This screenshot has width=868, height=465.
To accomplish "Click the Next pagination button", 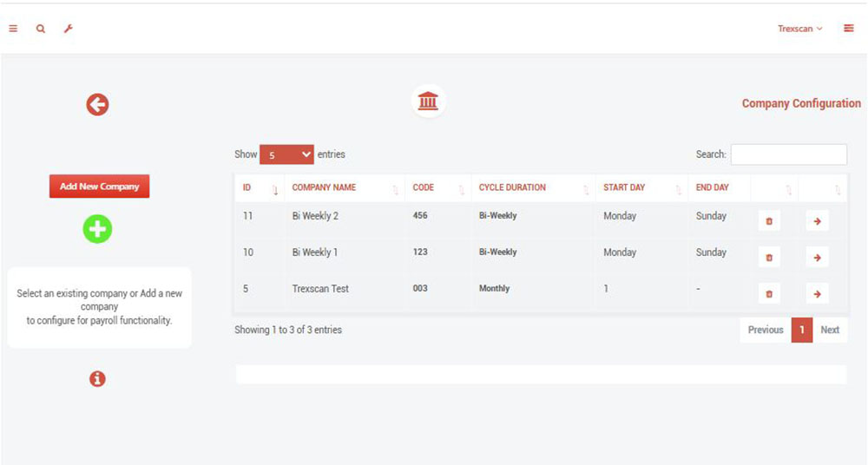I will point(830,330).
